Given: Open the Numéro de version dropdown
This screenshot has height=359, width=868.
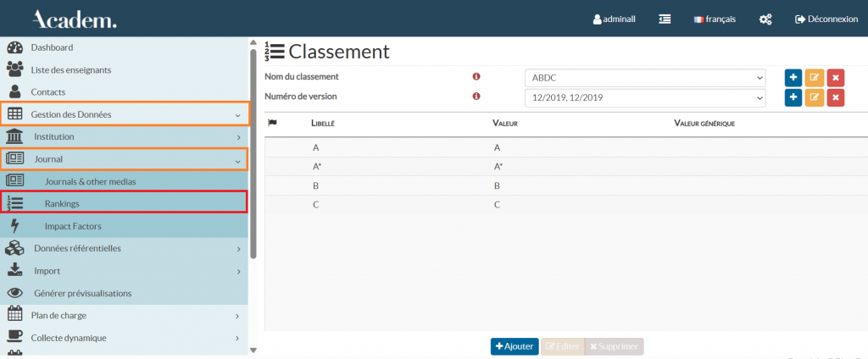Looking at the screenshot, I should (x=645, y=98).
